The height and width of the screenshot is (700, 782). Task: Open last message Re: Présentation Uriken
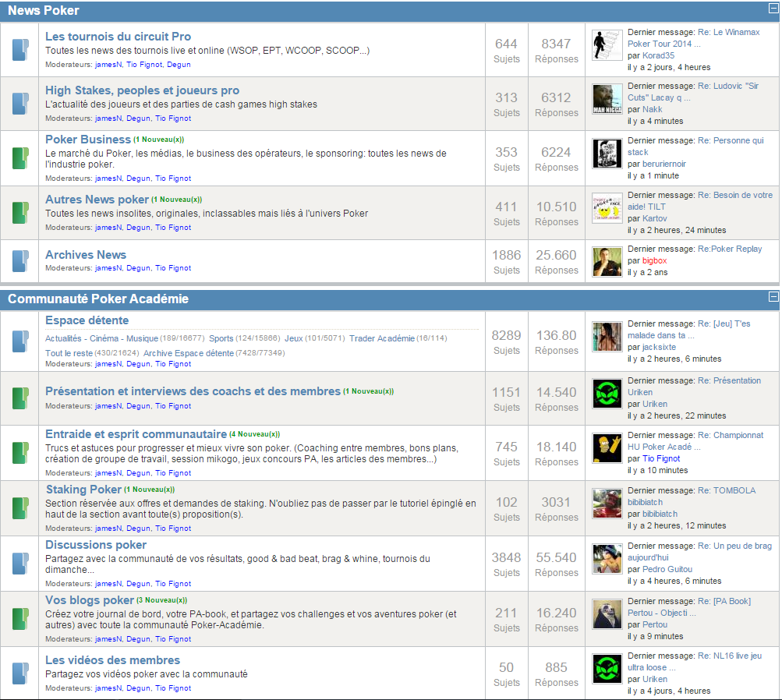(694, 387)
